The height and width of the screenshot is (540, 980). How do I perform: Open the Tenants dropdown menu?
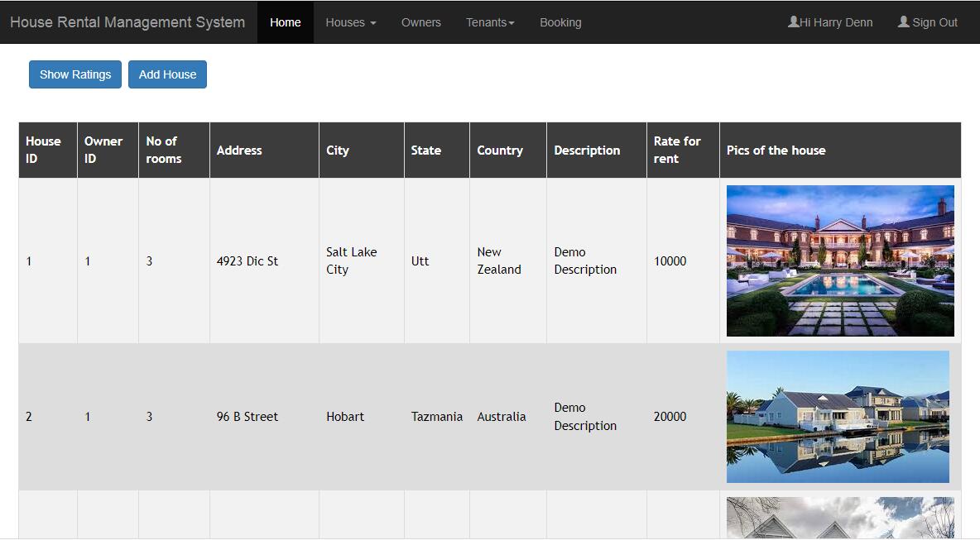[490, 22]
